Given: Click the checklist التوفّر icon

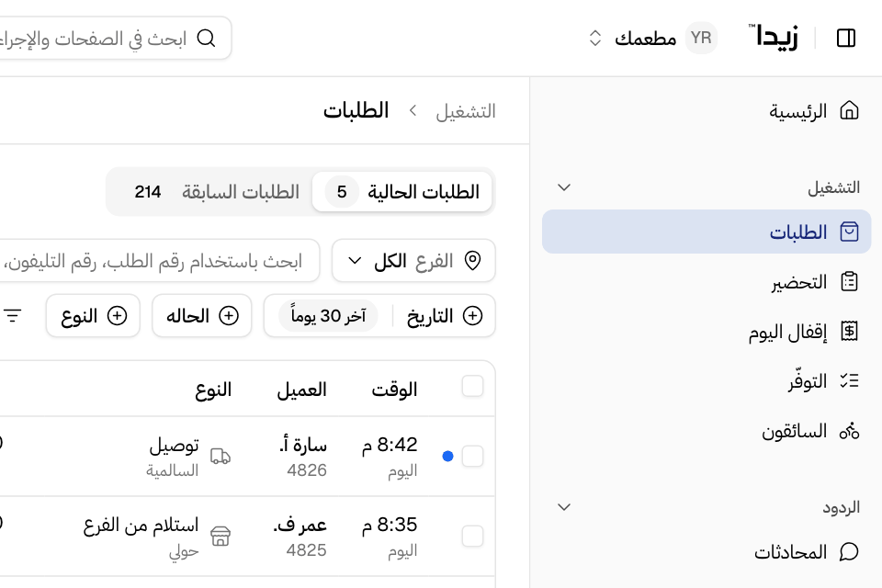Looking at the screenshot, I should point(849,381).
